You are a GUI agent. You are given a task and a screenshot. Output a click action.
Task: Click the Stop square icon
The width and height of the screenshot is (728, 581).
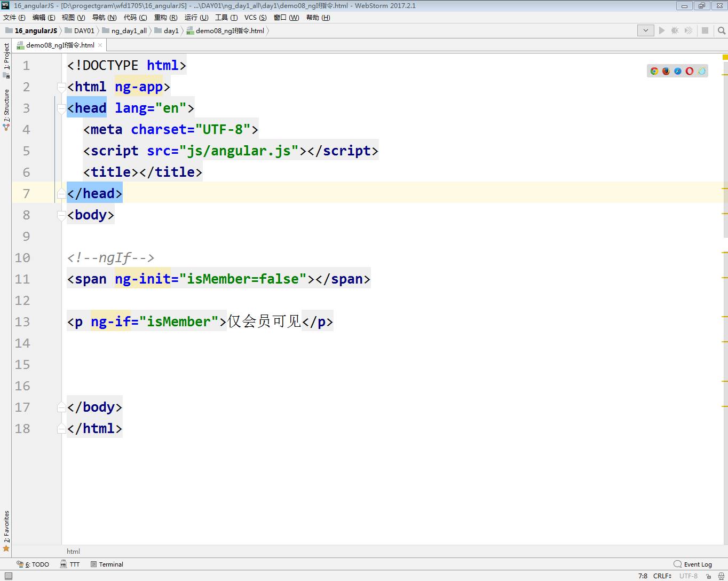[705, 30]
